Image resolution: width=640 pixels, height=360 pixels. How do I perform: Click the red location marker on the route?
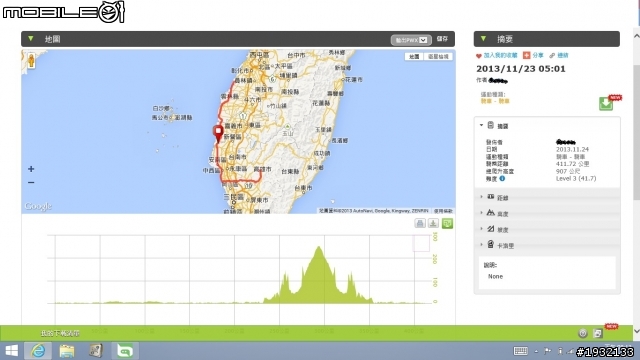click(218, 134)
